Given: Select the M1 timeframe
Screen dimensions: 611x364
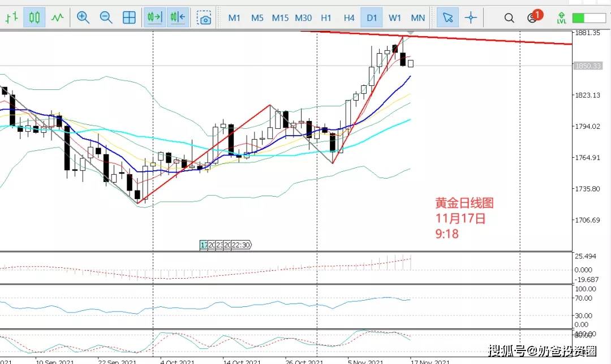Looking at the screenshot, I should 234,18.
